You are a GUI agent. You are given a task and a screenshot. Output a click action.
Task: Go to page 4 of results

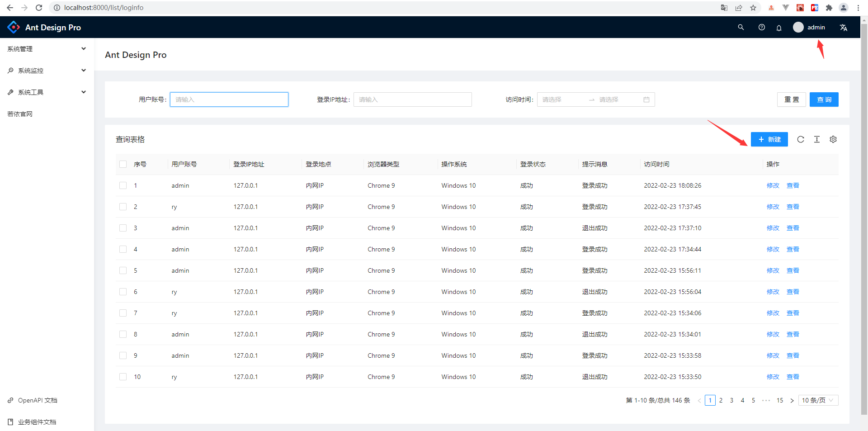click(742, 400)
